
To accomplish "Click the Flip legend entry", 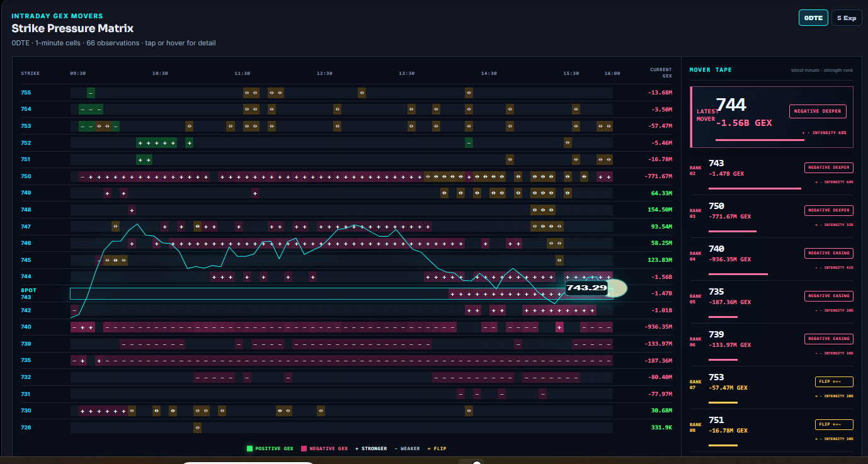I will click(437, 449).
